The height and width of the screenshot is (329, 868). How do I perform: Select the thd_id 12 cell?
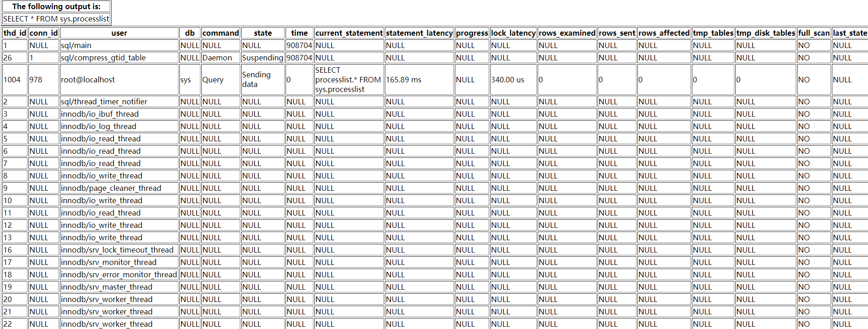pos(15,225)
